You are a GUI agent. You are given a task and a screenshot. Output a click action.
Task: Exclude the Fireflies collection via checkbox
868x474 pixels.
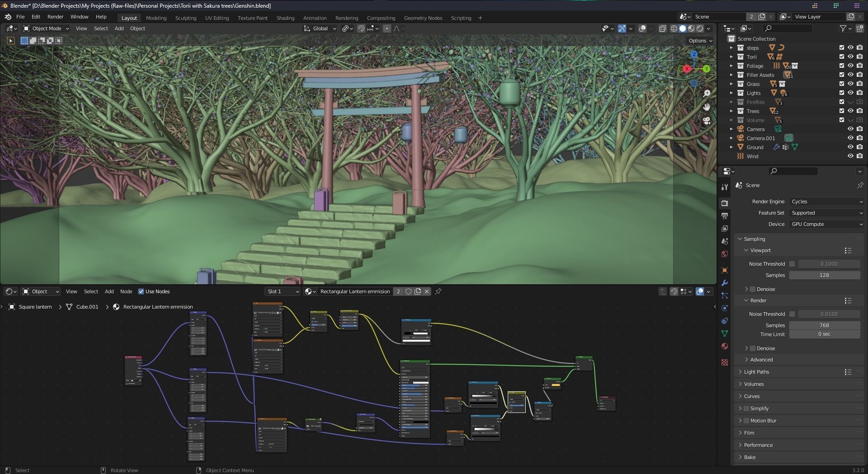point(842,102)
